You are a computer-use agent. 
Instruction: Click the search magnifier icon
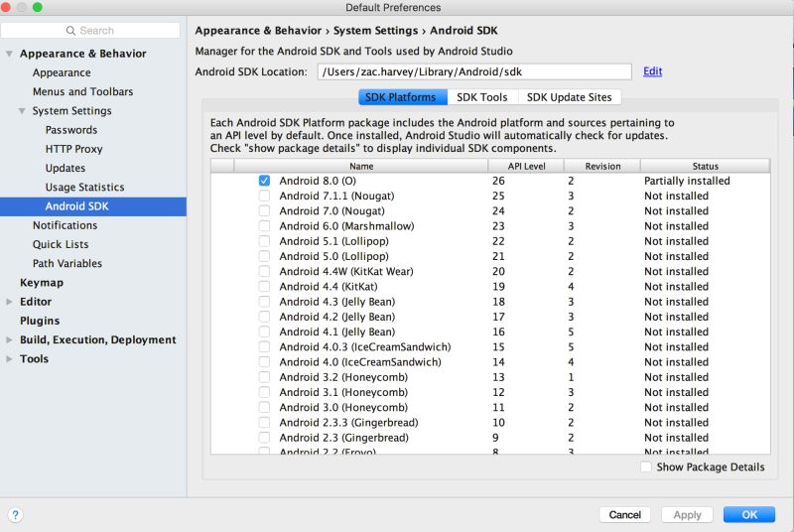click(x=70, y=31)
